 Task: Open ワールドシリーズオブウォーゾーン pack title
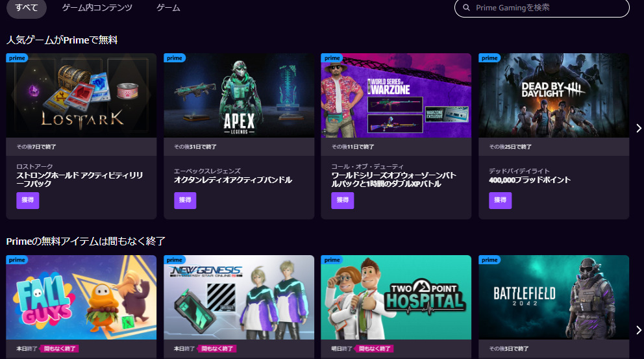[x=394, y=179]
